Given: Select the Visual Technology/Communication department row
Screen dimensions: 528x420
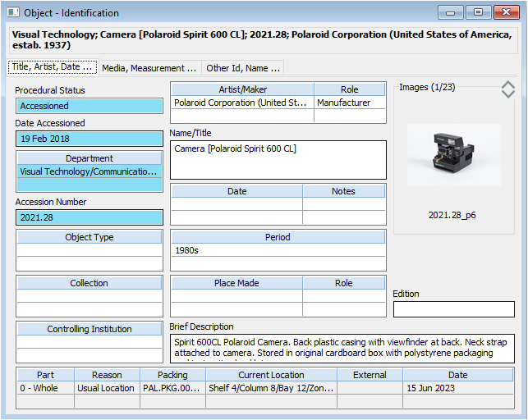Looking at the screenshot, I should 90,171.
